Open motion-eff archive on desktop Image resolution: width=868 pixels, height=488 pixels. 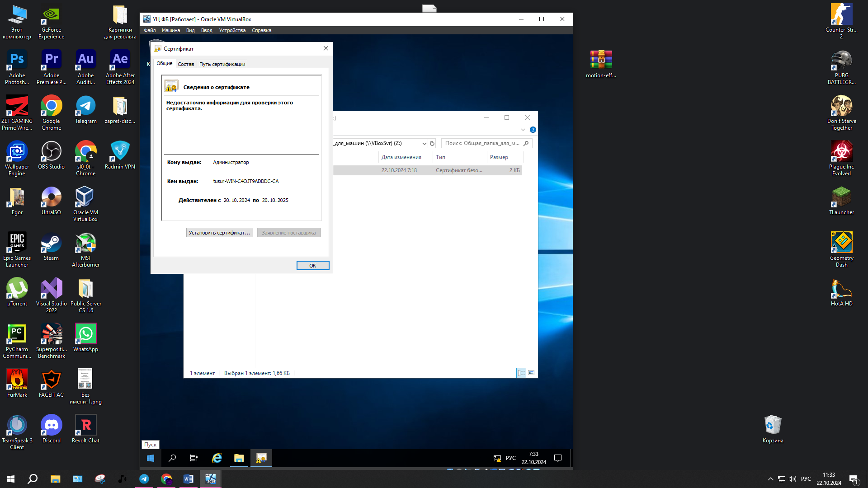tap(601, 64)
